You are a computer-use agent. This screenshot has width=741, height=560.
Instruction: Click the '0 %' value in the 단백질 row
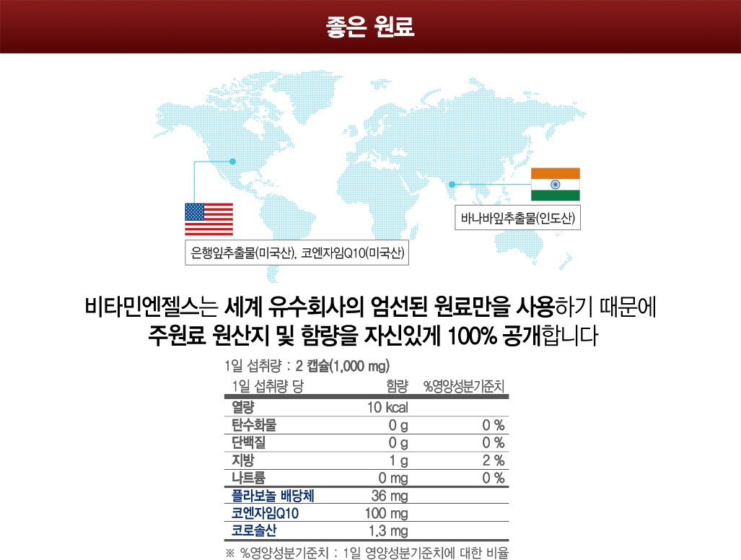[x=494, y=443]
